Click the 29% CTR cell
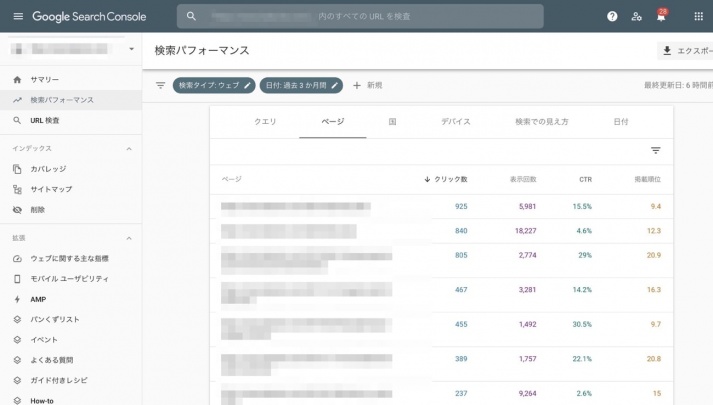713x405 pixels. point(585,255)
